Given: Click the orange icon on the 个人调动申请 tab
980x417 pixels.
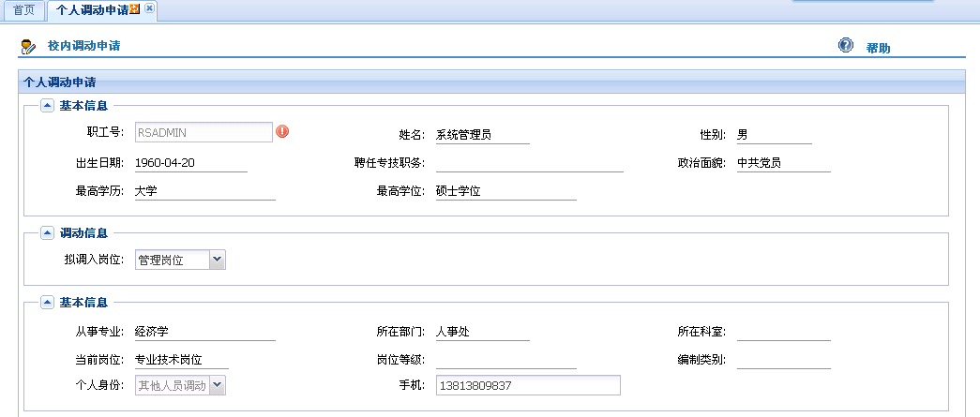Looking at the screenshot, I should click(x=135, y=9).
